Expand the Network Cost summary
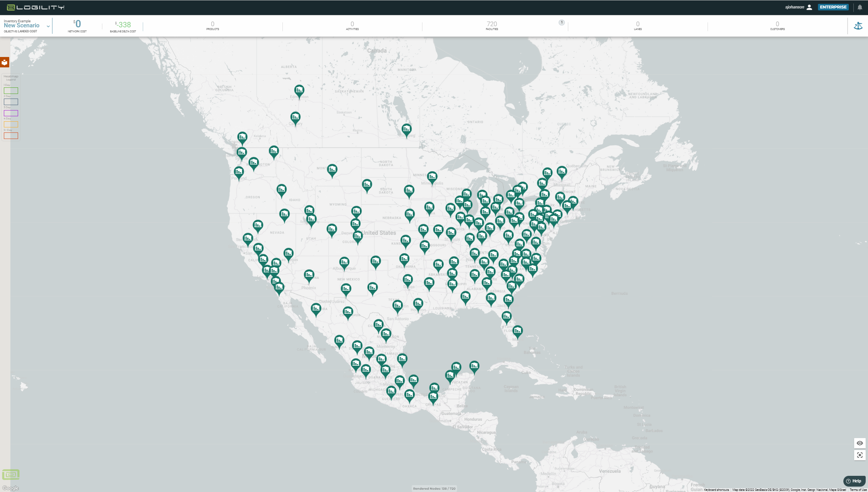This screenshot has height=492, width=868. (77, 26)
